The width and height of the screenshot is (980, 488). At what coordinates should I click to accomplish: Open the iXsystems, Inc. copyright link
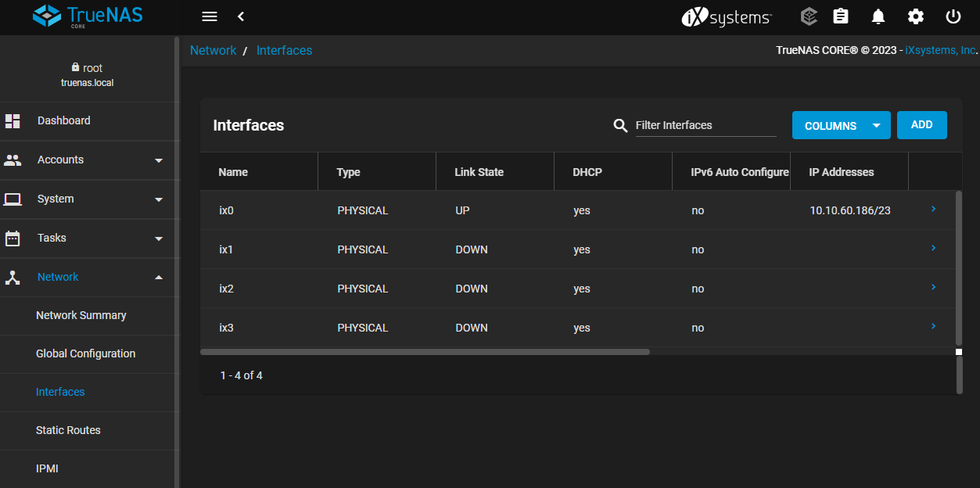(x=941, y=50)
